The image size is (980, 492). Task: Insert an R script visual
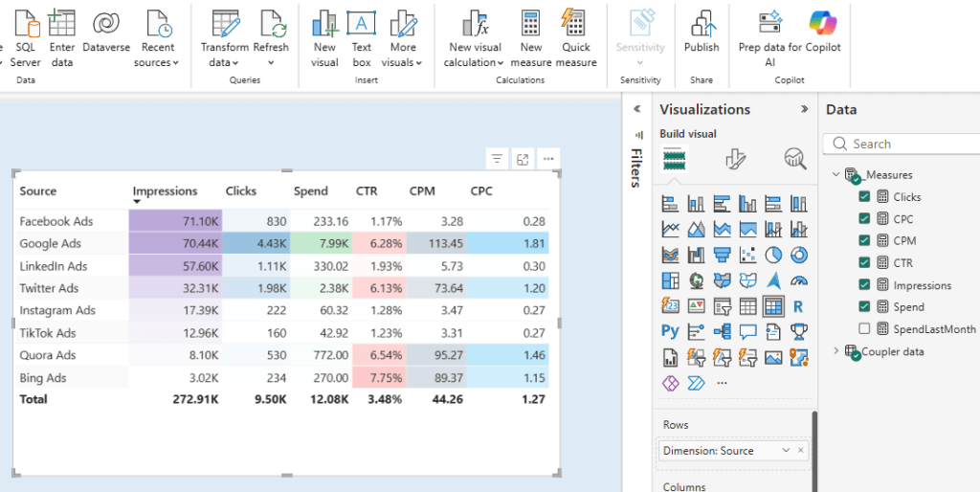798,306
